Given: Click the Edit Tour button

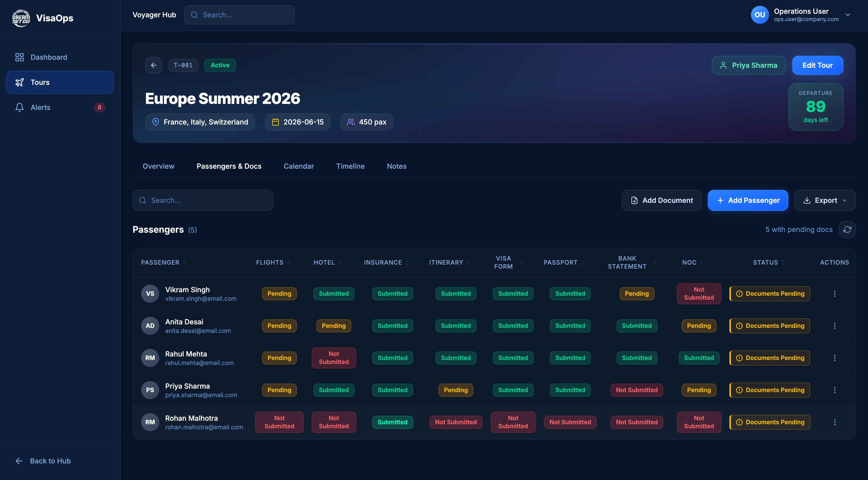Looking at the screenshot, I should (817, 65).
